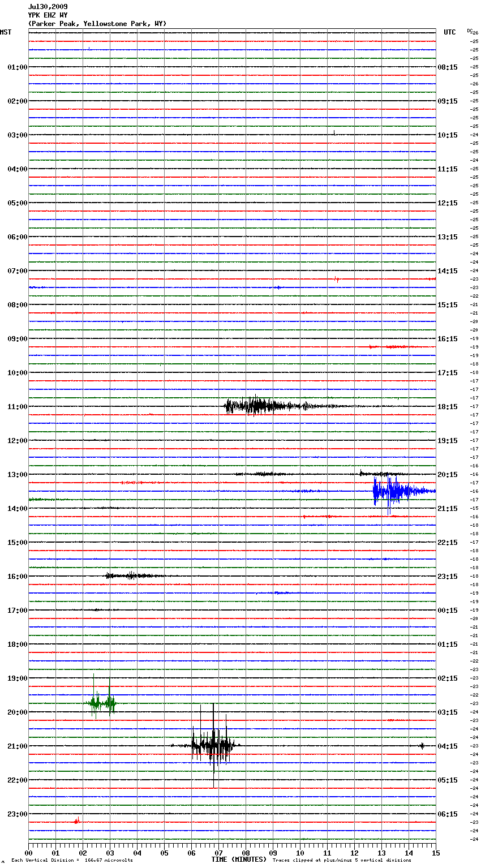Select the 10 minute tick label

coord(300,853)
